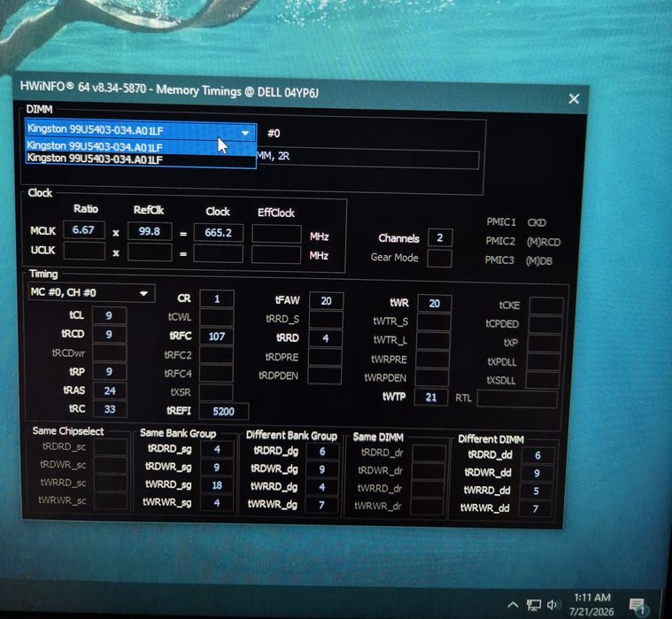Click the MCLK Ratio field showing 6.67
The height and width of the screenshot is (619, 672).
pyautogui.click(x=83, y=230)
